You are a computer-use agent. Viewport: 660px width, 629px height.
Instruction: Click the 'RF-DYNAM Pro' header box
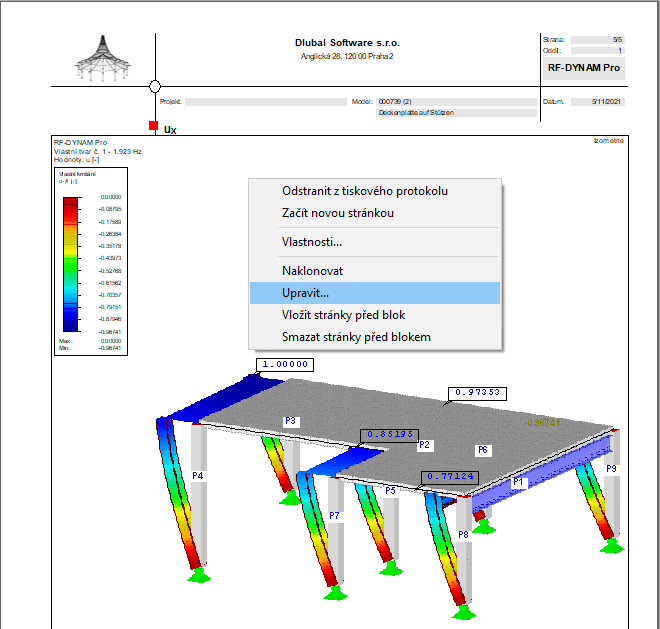pyautogui.click(x=583, y=68)
